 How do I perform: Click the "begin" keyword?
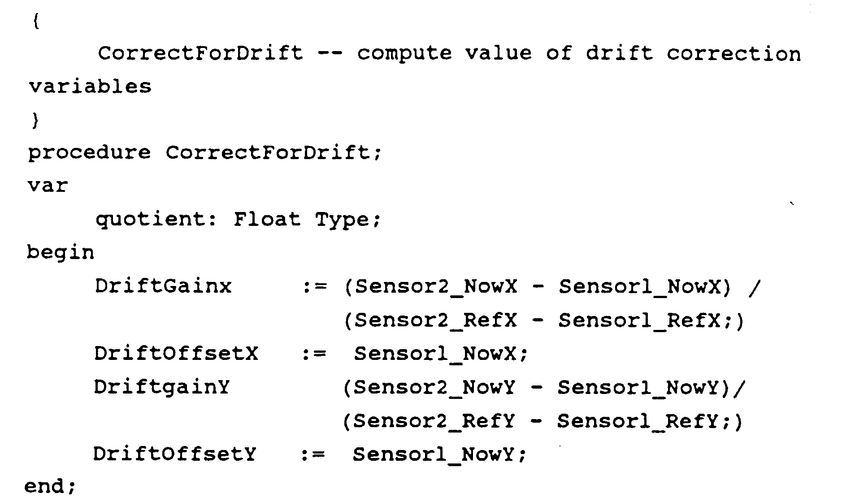coord(61,252)
